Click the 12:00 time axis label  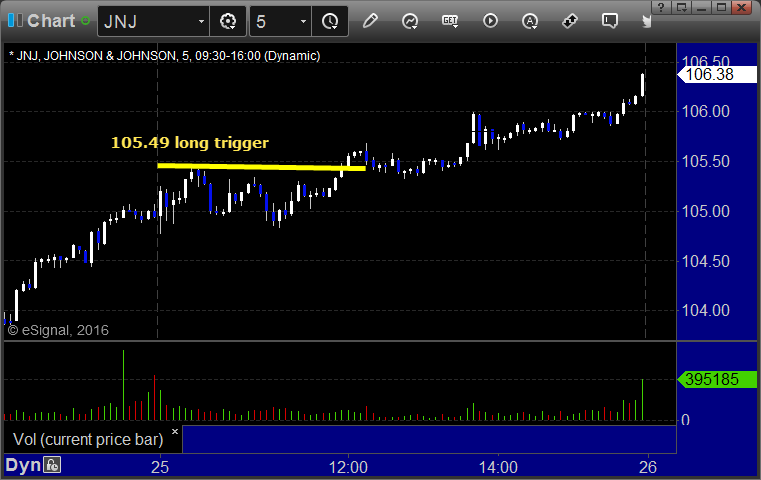point(348,467)
